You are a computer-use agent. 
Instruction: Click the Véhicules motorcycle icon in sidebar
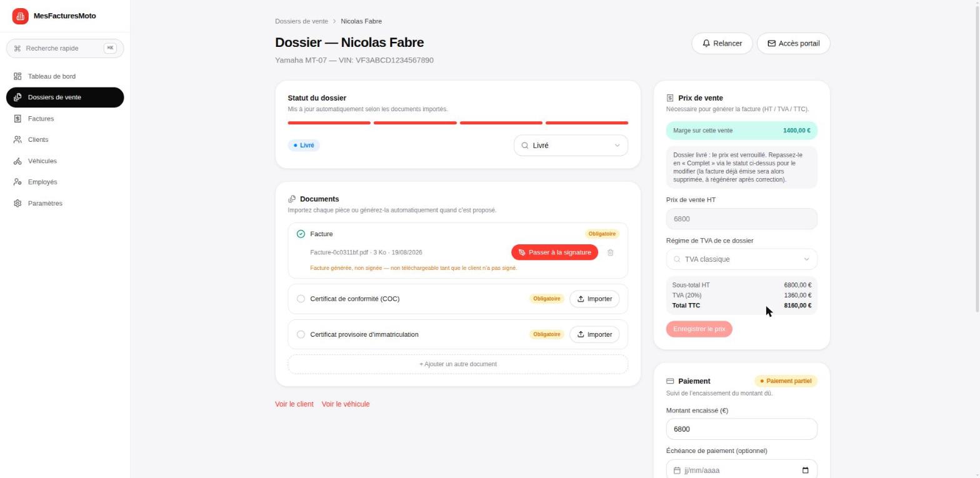click(x=17, y=161)
